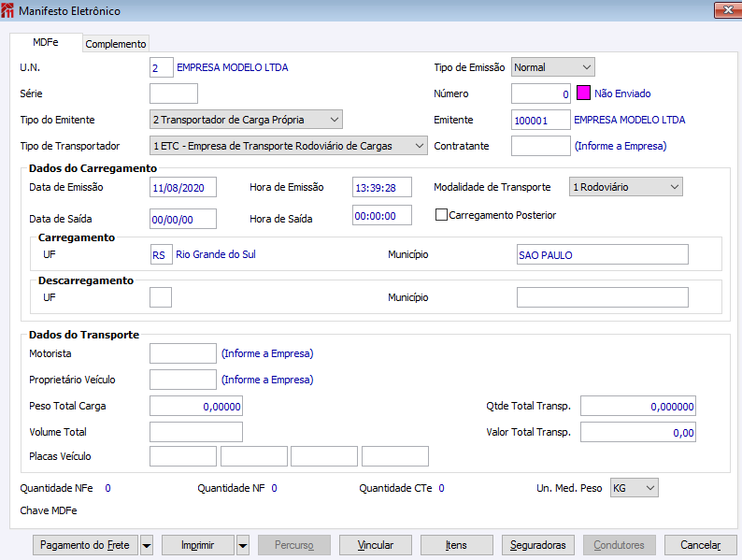
Task: Open the Tipo de Emissão dropdown
Action: click(552, 67)
